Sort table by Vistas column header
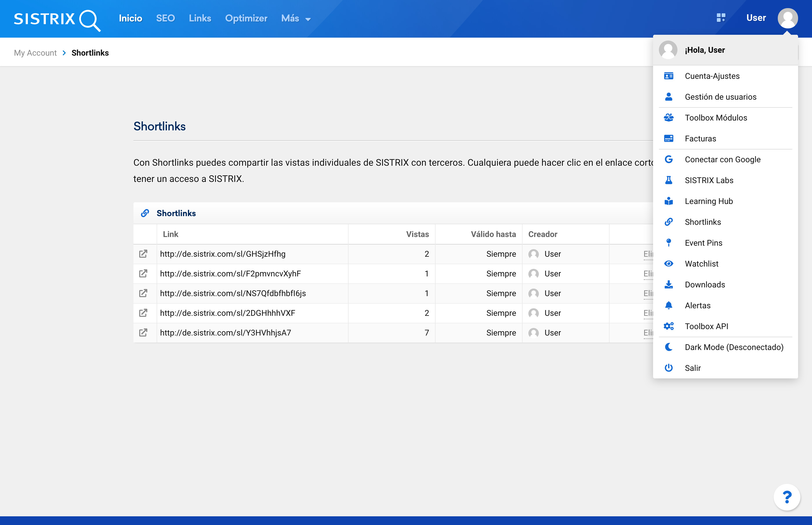This screenshot has height=525, width=812. coord(417,234)
